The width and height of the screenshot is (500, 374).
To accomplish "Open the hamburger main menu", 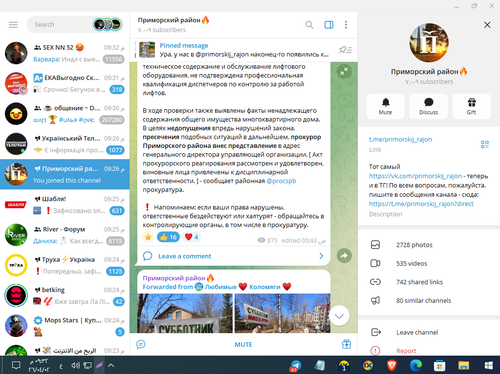I will (13, 25).
